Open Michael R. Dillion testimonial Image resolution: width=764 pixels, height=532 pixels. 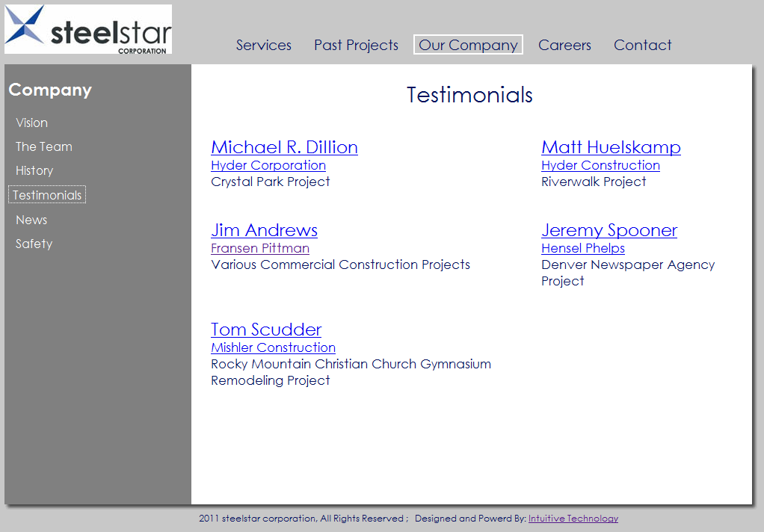[x=285, y=147]
